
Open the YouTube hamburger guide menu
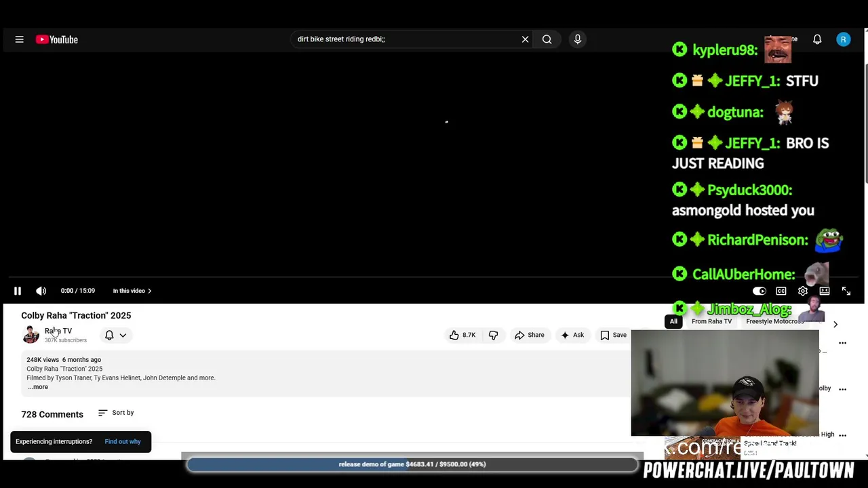(19, 39)
